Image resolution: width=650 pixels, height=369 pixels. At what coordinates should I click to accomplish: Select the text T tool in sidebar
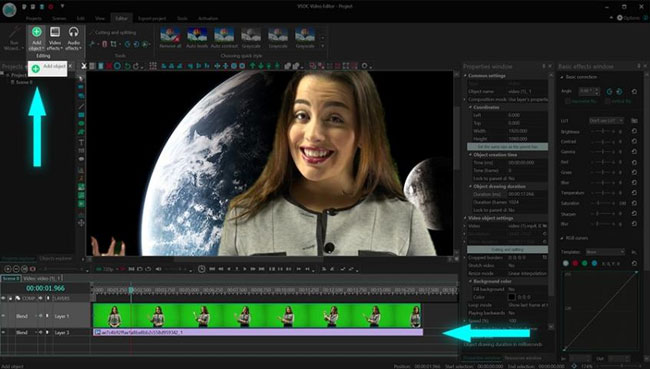(x=81, y=142)
